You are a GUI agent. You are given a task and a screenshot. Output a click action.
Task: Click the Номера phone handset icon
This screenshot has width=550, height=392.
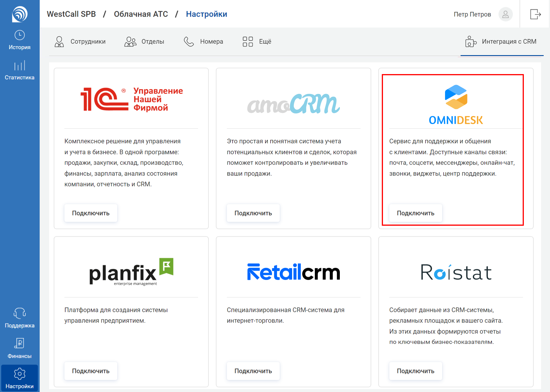189,42
